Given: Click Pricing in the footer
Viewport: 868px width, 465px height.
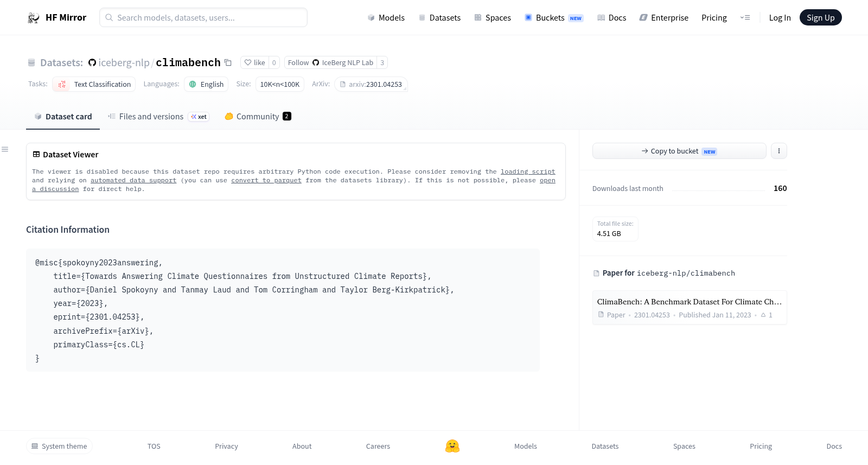Looking at the screenshot, I should coord(761,446).
